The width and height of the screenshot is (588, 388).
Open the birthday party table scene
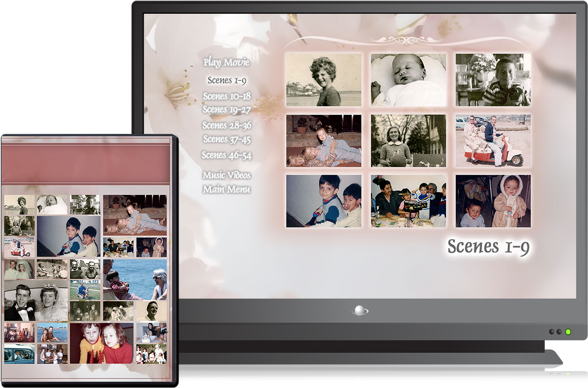409,202
